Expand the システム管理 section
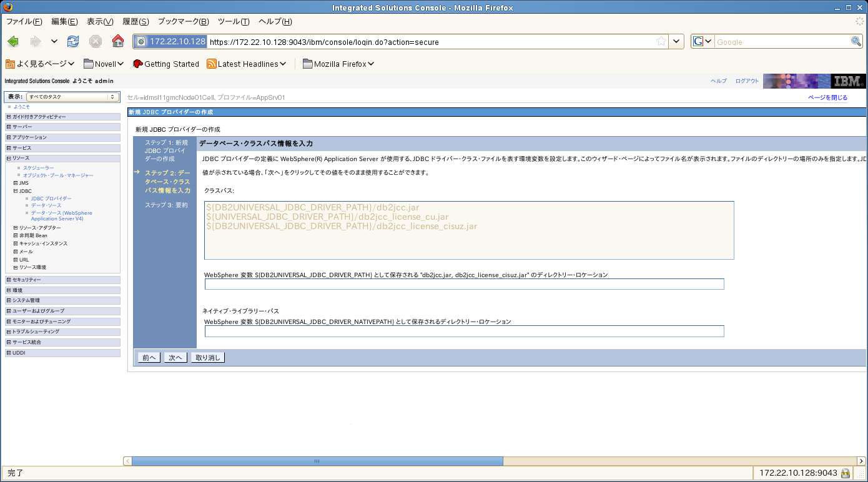 pos(8,300)
